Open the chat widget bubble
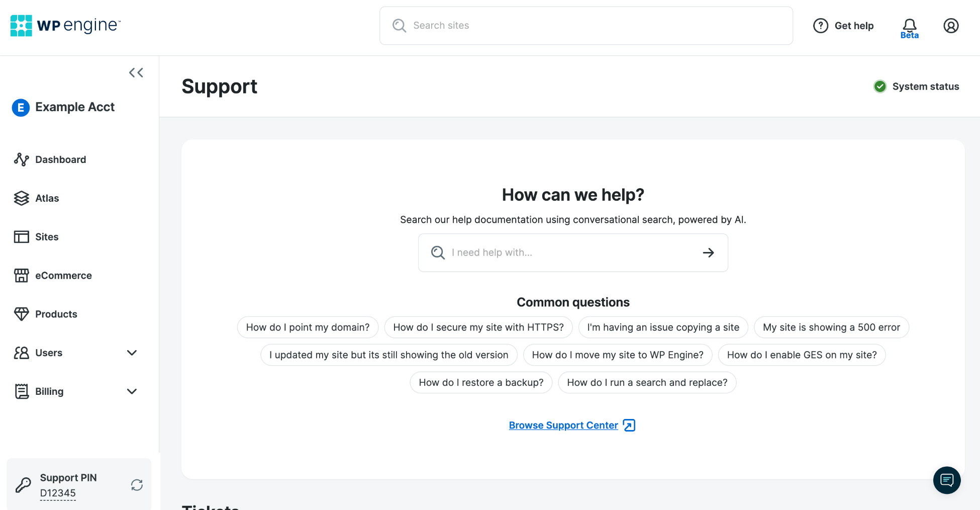 pyautogui.click(x=947, y=480)
